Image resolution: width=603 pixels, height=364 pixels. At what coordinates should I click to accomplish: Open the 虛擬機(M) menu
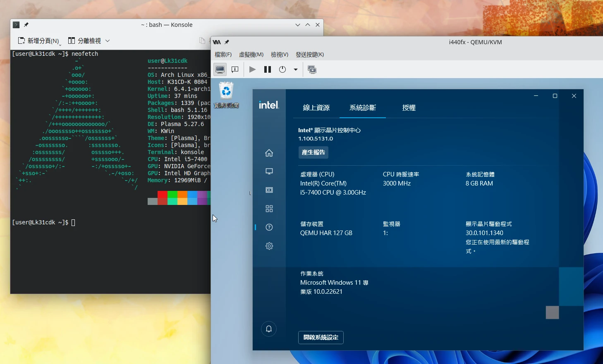(x=251, y=55)
